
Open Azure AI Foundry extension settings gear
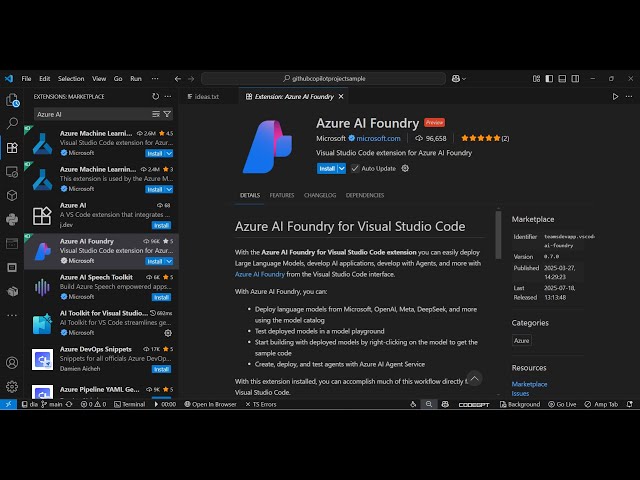(x=405, y=168)
